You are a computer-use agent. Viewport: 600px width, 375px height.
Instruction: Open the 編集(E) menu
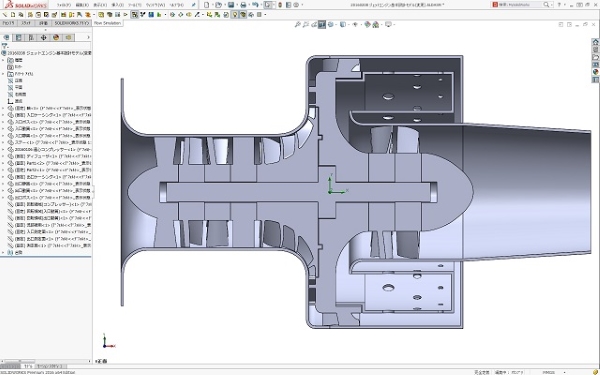tap(82, 5)
